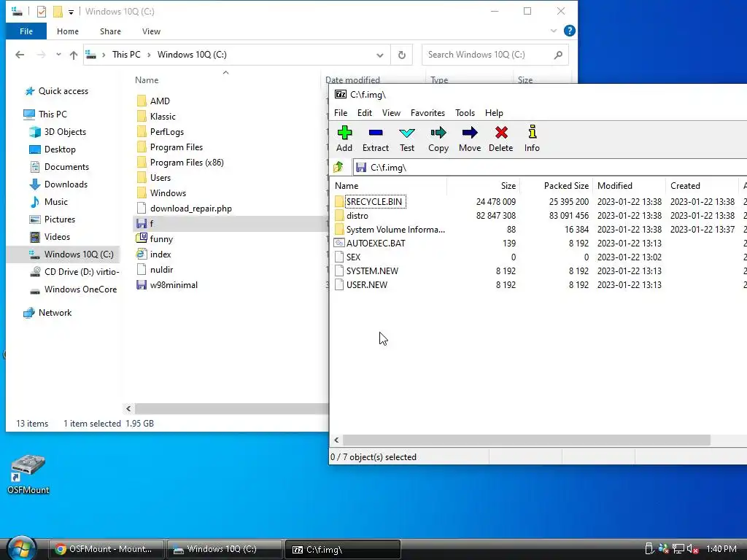Open the Explorer address history dropdown

coord(379,55)
